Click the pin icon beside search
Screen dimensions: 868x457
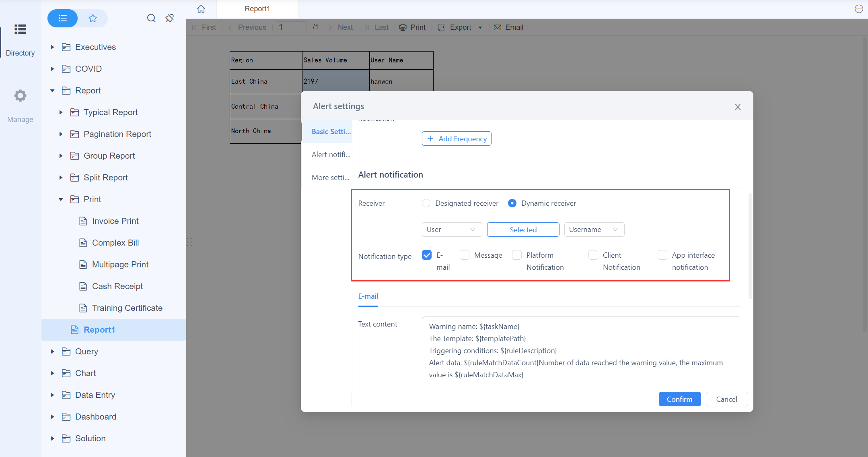coord(170,18)
